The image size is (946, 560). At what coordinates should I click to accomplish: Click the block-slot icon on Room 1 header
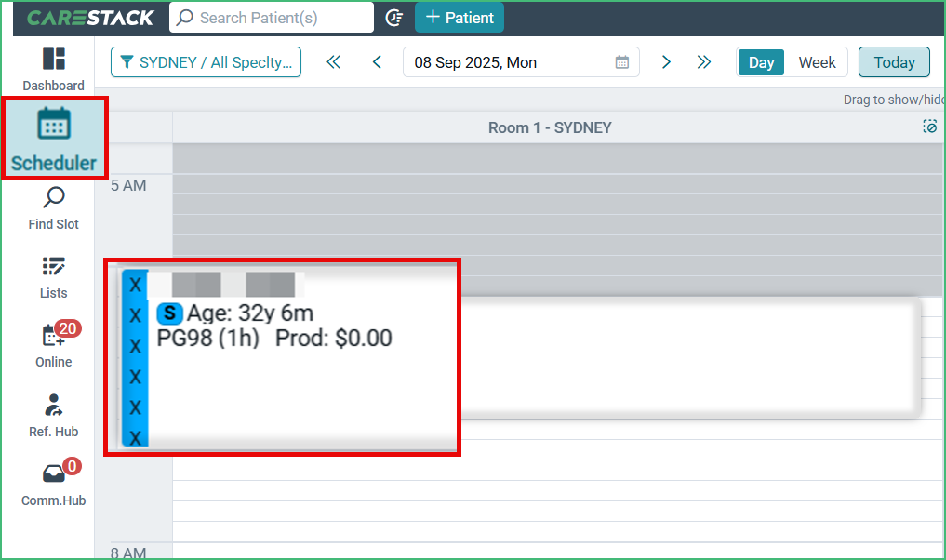point(929,127)
